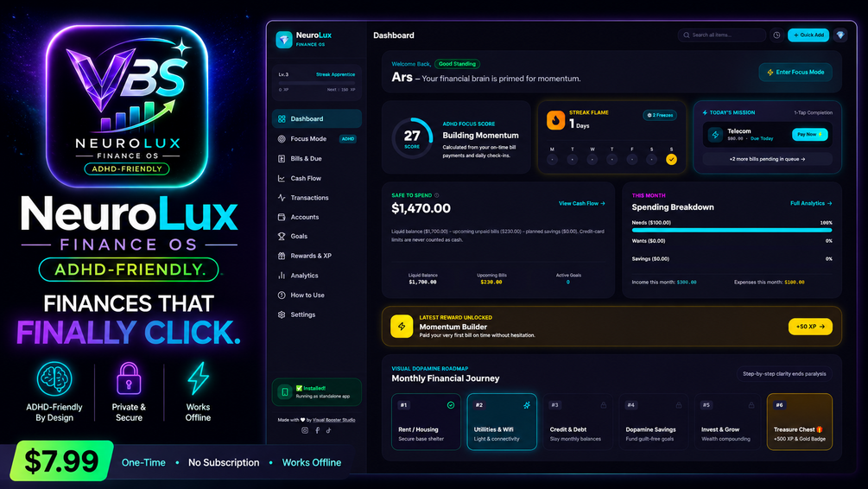Toggle Wednesday's streak day circle
The width and height of the screenshot is (868, 489).
[x=592, y=160]
